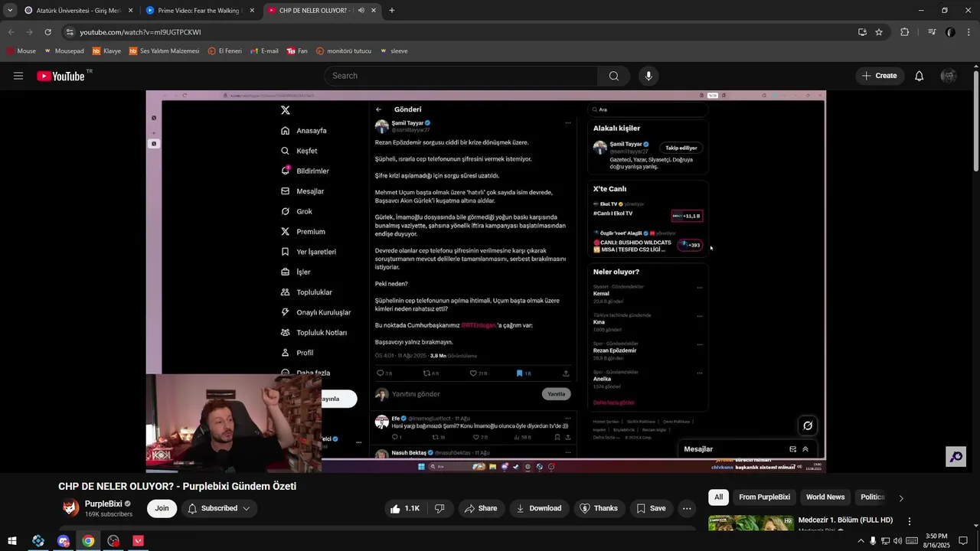Open the monitörü tutucu bookmark
Screen dimensions: 980x551
[x=344, y=51]
